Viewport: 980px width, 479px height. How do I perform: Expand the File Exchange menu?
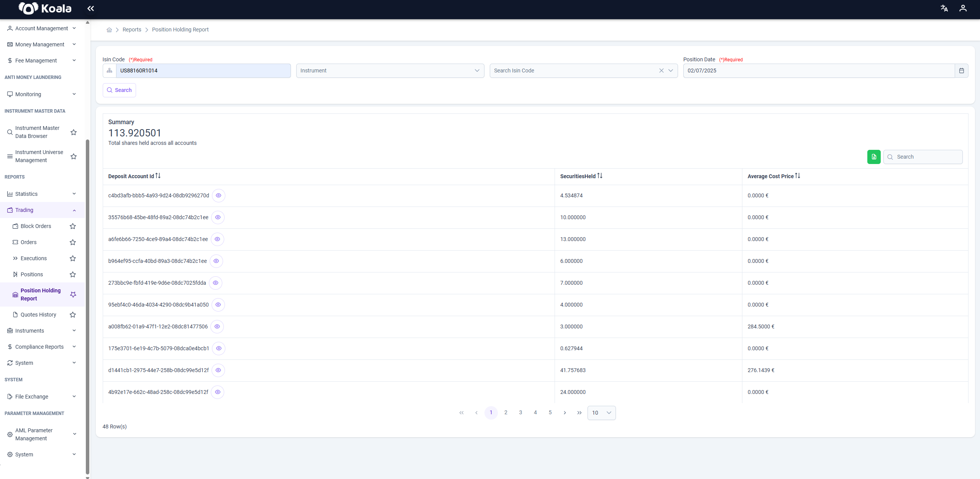click(x=42, y=397)
